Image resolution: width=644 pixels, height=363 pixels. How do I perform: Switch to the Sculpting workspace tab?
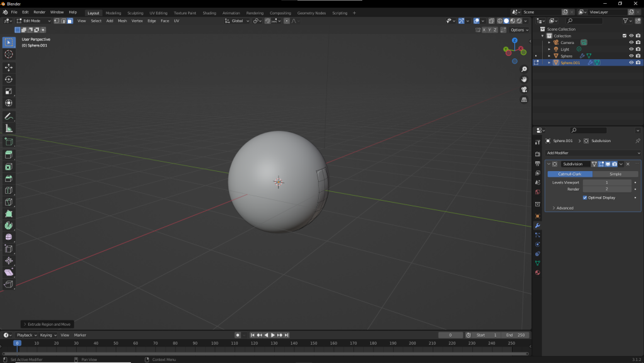[135, 13]
